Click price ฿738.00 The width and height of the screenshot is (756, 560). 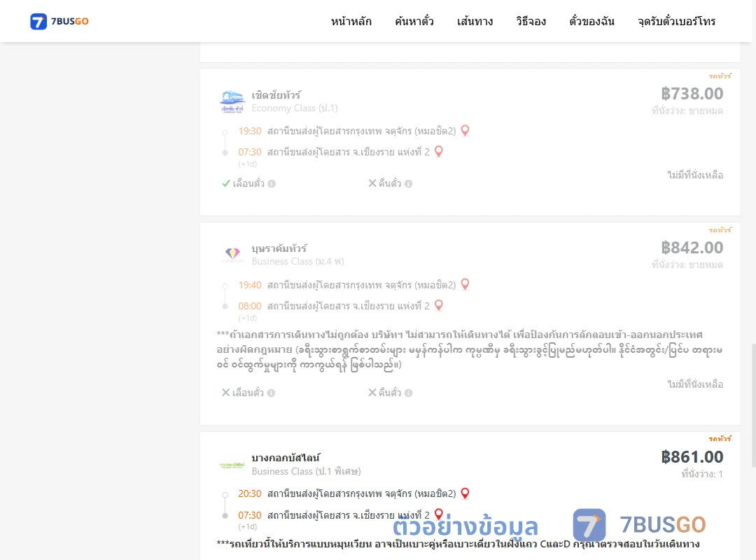click(x=692, y=94)
